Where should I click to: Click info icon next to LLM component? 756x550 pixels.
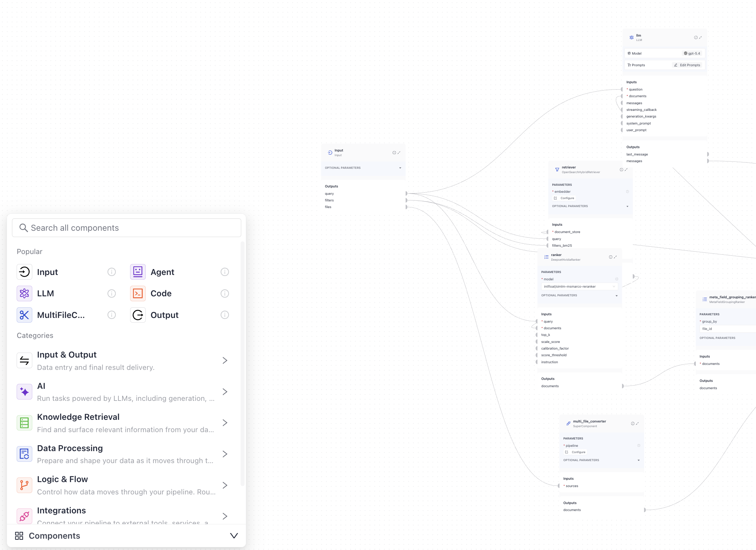[x=111, y=294]
